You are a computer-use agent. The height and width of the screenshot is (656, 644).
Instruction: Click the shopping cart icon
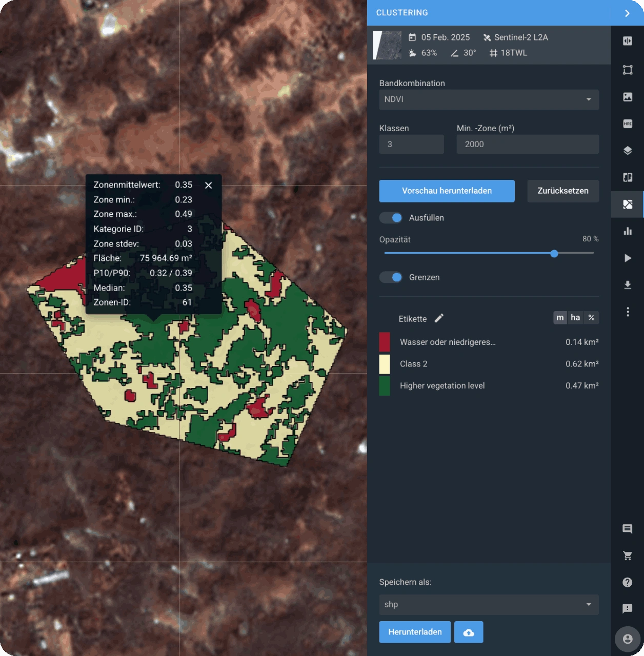pyautogui.click(x=627, y=556)
